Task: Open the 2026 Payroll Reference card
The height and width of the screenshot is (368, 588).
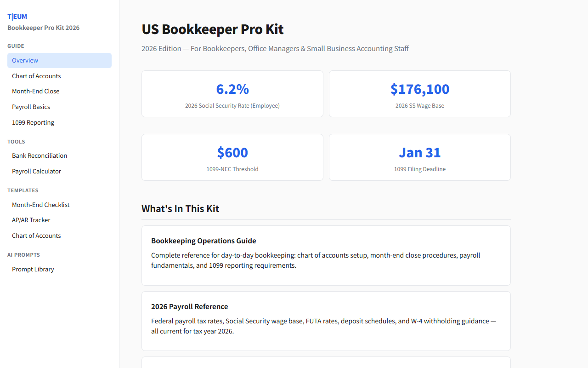Action: (326, 321)
